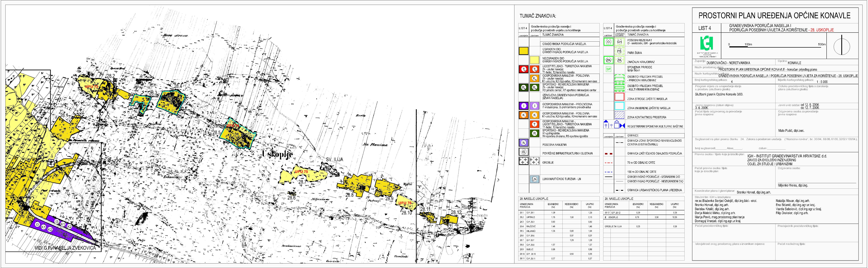
Task: Click the '3,56' unbuilt total value
Action: (656, 217)
